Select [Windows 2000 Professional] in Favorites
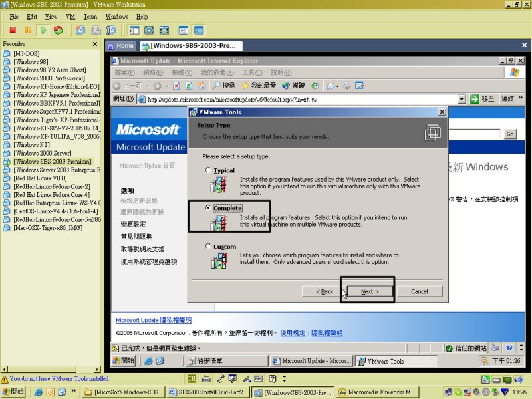 click(x=49, y=78)
